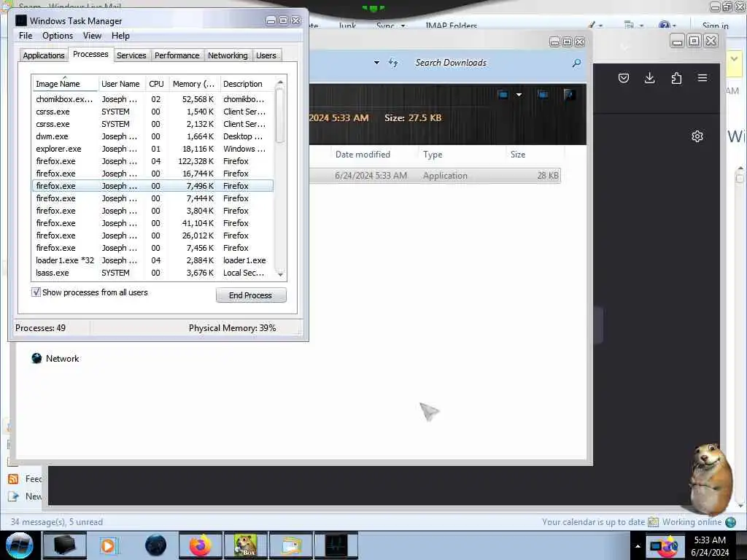The width and height of the screenshot is (747, 560).
Task: Switch to the Performance tab
Action: tap(177, 55)
